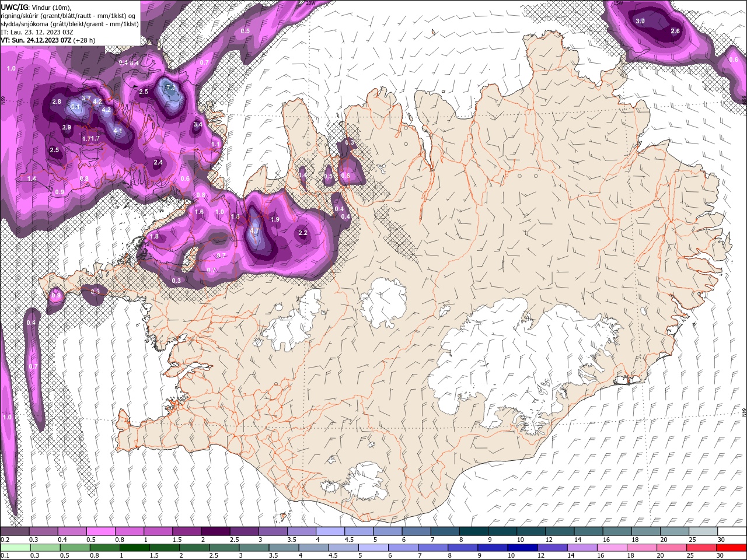Click the 1.9 precipitation value label
The image size is (747, 560).
pyautogui.click(x=275, y=219)
